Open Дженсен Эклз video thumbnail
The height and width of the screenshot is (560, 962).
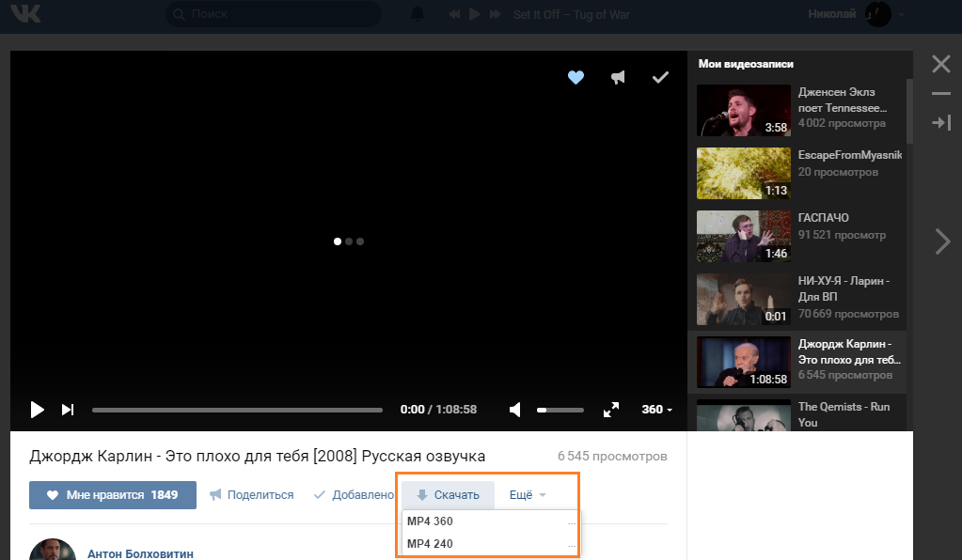tap(744, 110)
